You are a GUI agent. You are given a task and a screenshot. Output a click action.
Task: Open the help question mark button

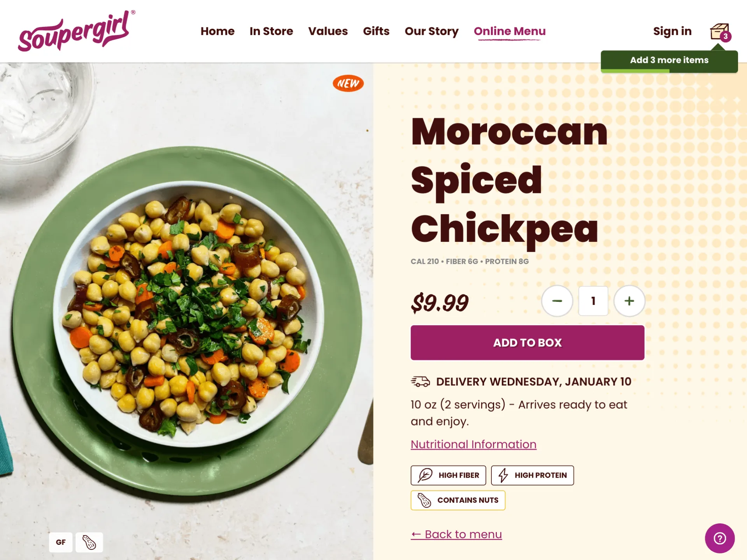(x=719, y=538)
